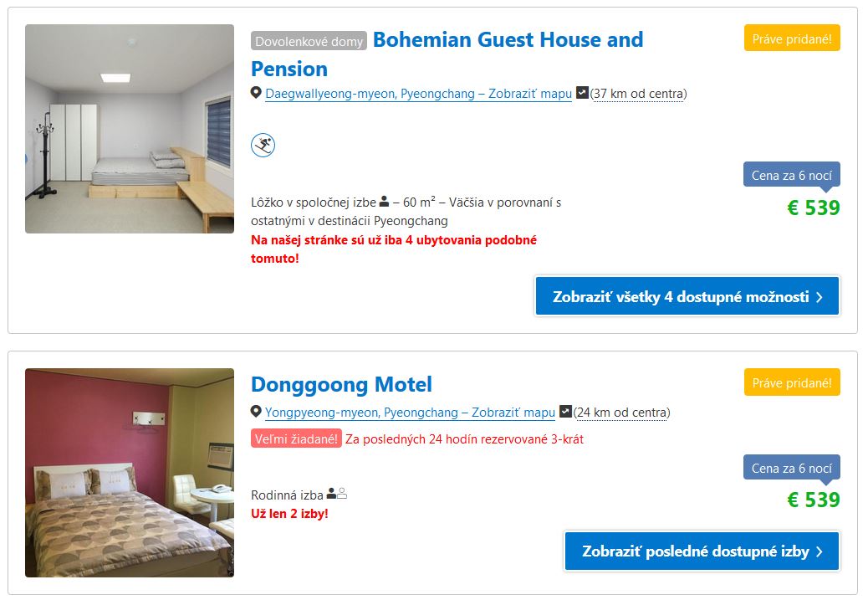Screen dimensions: 868x600
Task: Click the 37 km od centra text
Action: (x=639, y=94)
